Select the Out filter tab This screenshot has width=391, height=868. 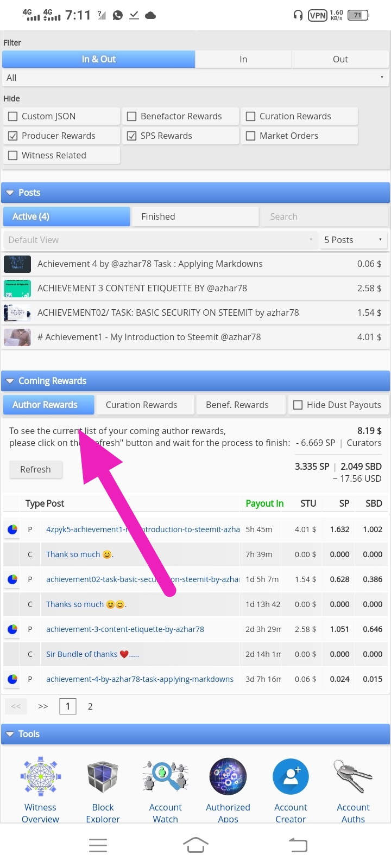(x=340, y=59)
